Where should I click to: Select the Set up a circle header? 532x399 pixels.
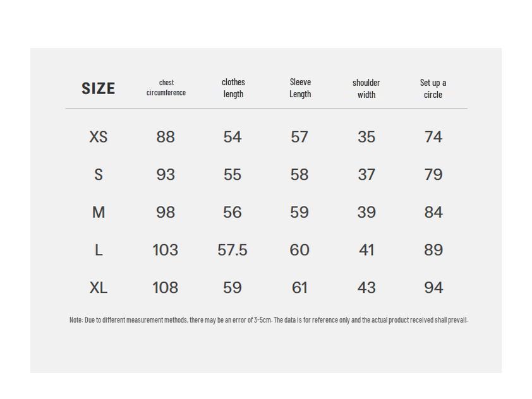coord(433,88)
